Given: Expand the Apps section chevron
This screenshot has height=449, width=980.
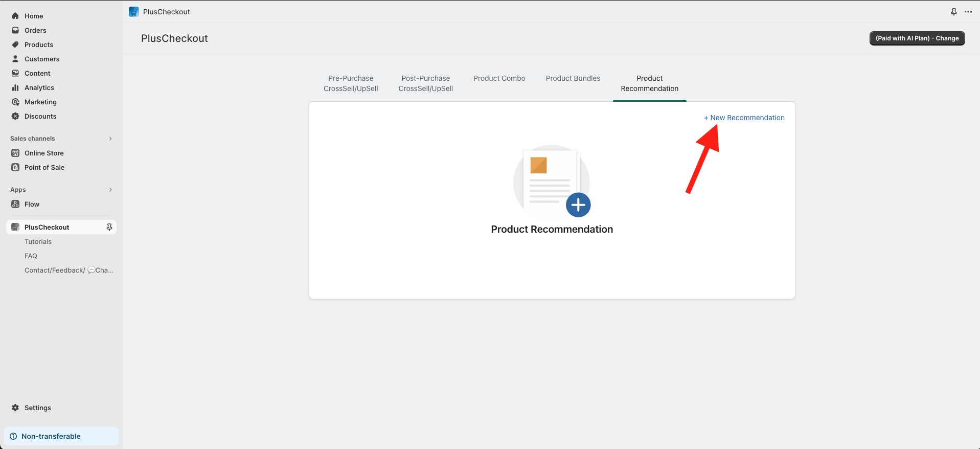Looking at the screenshot, I should tap(110, 190).
